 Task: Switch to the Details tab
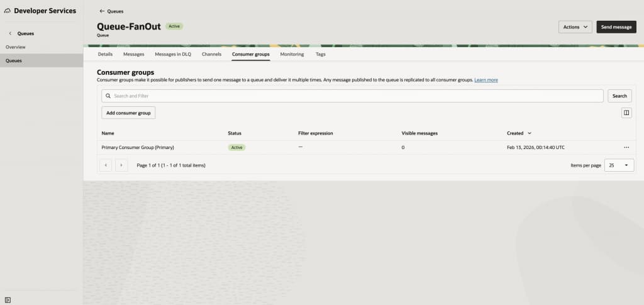[105, 54]
